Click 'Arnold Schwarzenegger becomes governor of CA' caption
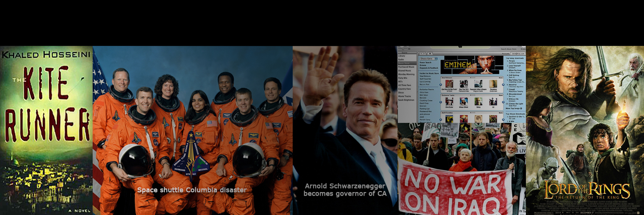This screenshot has height=215, width=644. pos(345,190)
